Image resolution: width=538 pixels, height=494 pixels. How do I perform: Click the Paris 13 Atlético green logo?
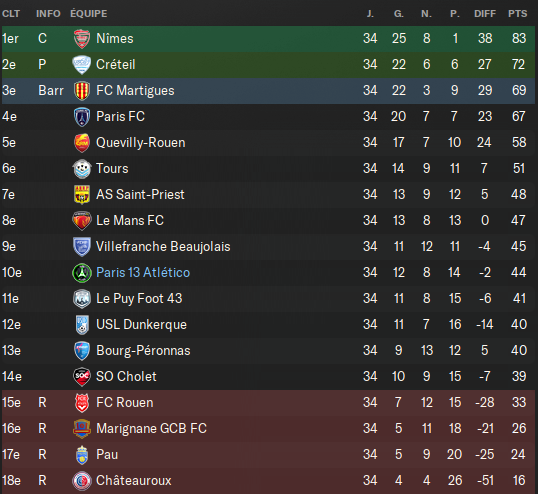(x=82, y=273)
